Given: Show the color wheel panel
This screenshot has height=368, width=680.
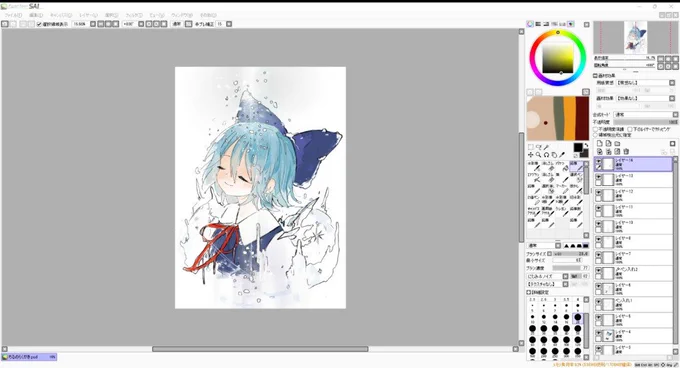Looking at the screenshot, I should [x=530, y=24].
